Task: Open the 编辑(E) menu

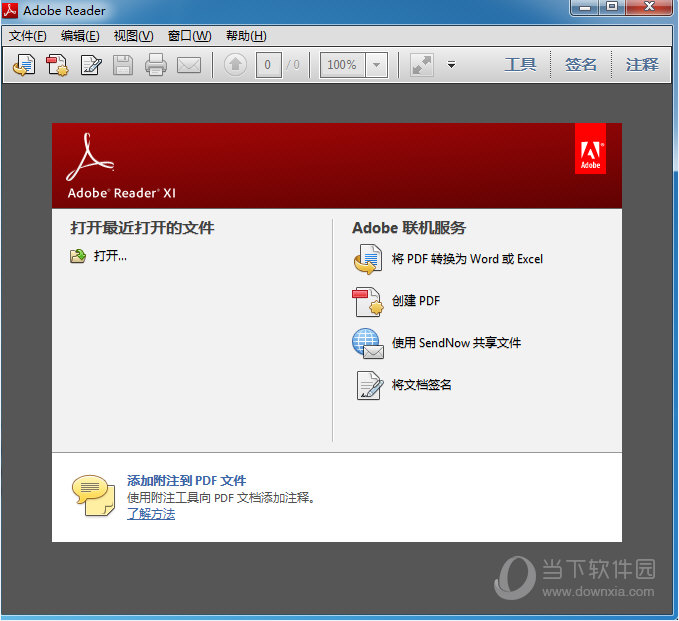Action: [x=80, y=36]
